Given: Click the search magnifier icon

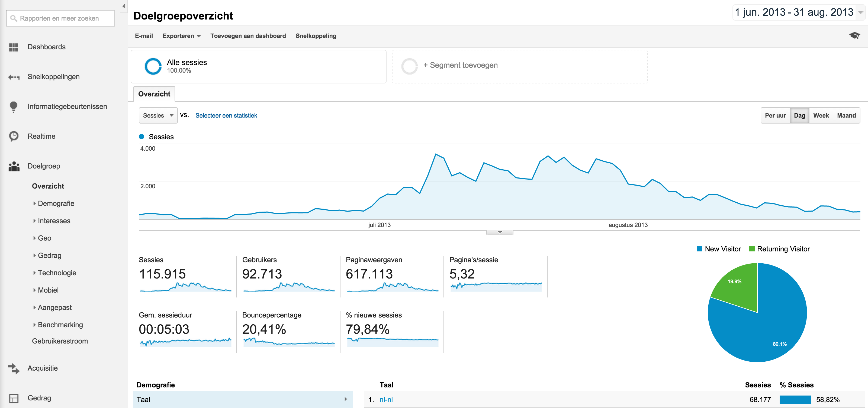Looking at the screenshot, I should (x=14, y=18).
